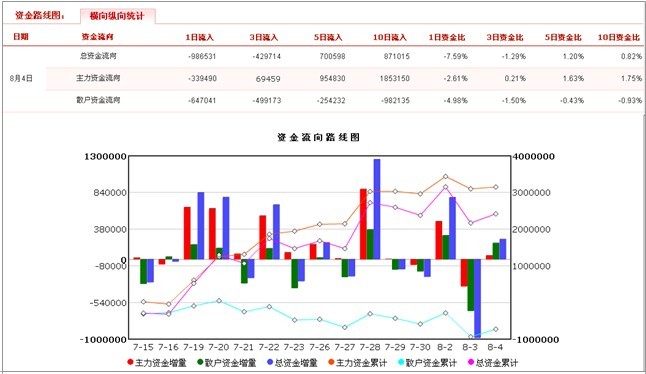Click the 8-2 x-axis date label
Image resolution: width=646 pixels, height=374 pixels.
[x=445, y=347]
